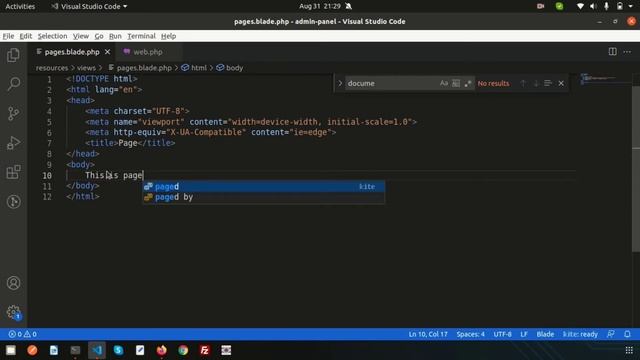Image resolution: width=640 pixels, height=360 pixels.
Task: Go to next match in find widget
Action: (536, 83)
